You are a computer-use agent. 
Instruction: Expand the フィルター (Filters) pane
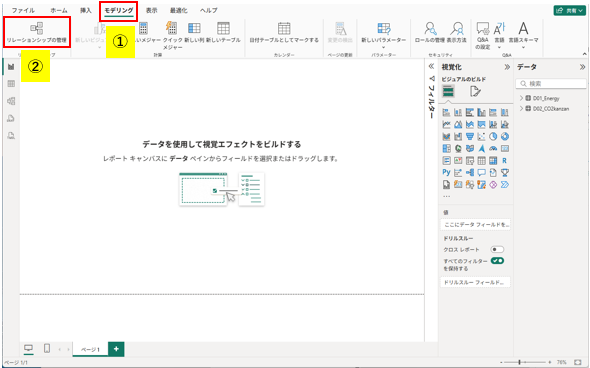(431, 66)
